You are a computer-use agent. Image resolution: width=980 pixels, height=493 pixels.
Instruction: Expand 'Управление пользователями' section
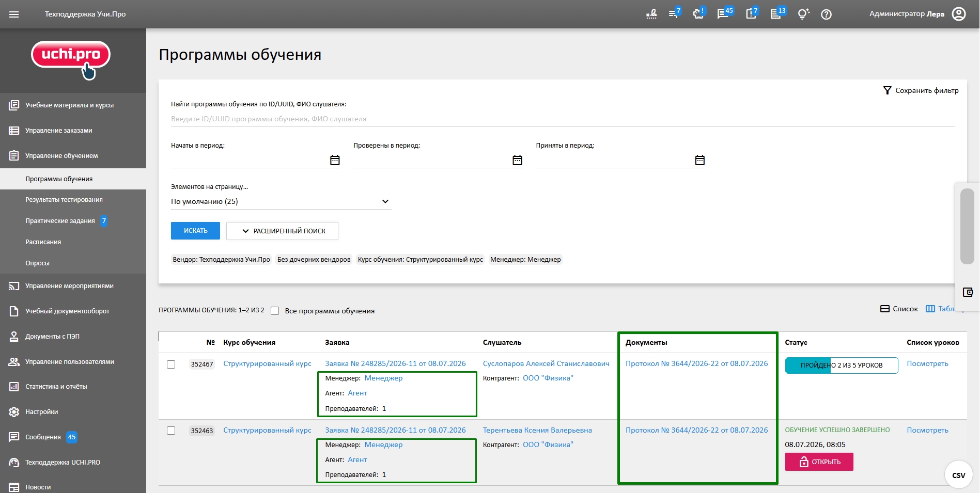(73, 362)
